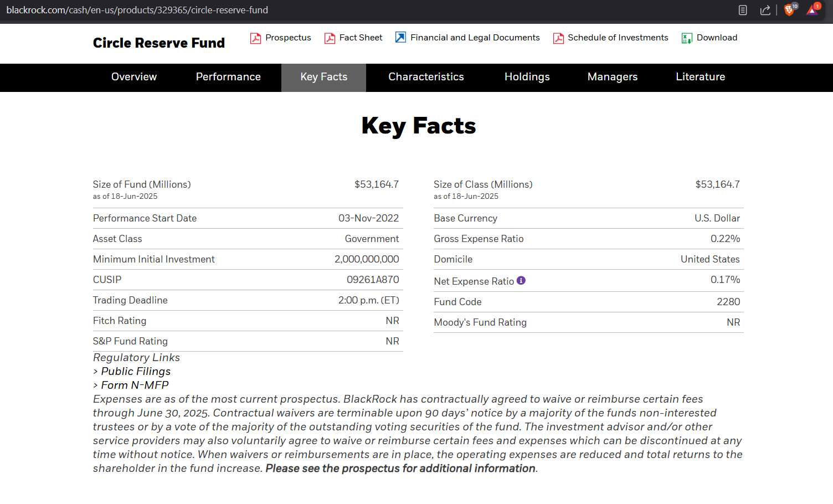
Task: Switch to the Overview tab
Action: click(134, 77)
